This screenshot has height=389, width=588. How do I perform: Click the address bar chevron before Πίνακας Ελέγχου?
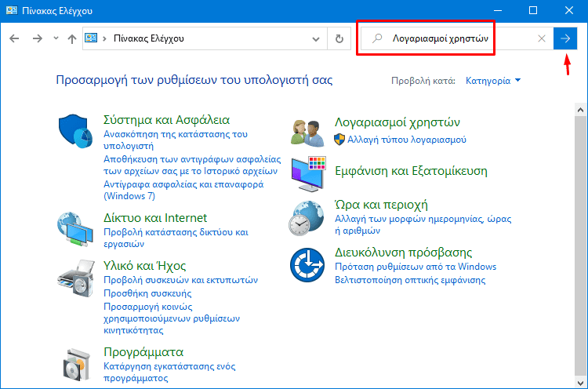pos(104,38)
